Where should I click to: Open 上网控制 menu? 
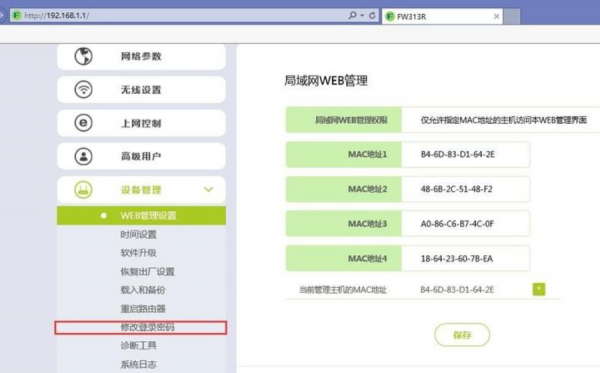(x=141, y=123)
